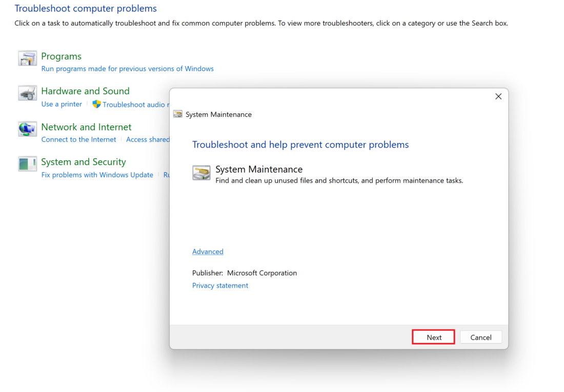Open the Advanced options in the wizard
Screen dimensions: 564x392
[x=208, y=252]
